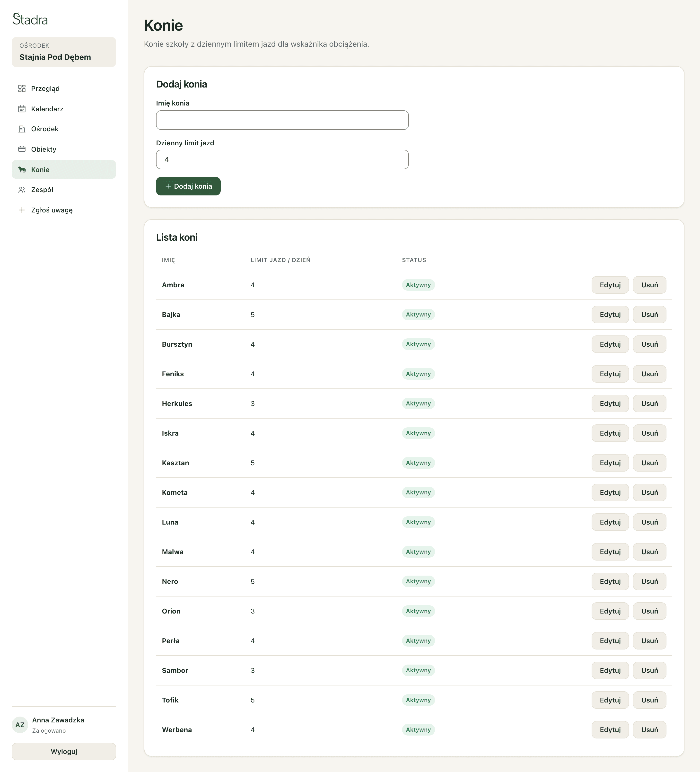Viewport: 700px width, 772px height.
Task: Click the name Werbena in the list
Action: [x=177, y=730]
